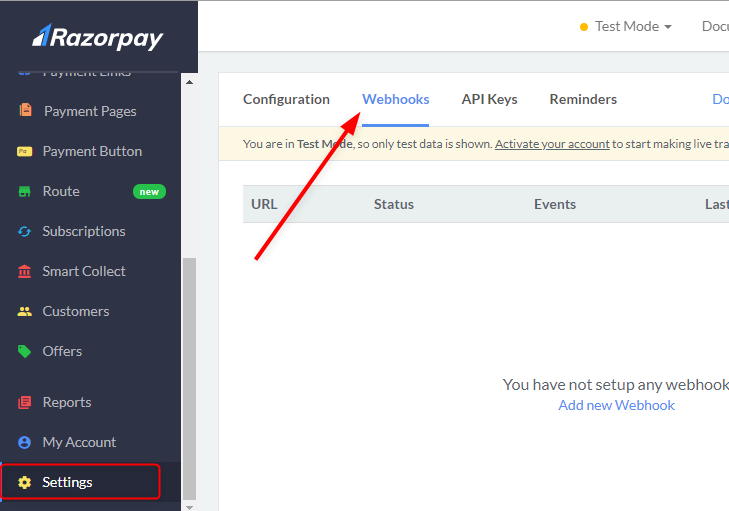Click the Subscriptions refresh icon
The image size is (729, 511).
click(25, 231)
